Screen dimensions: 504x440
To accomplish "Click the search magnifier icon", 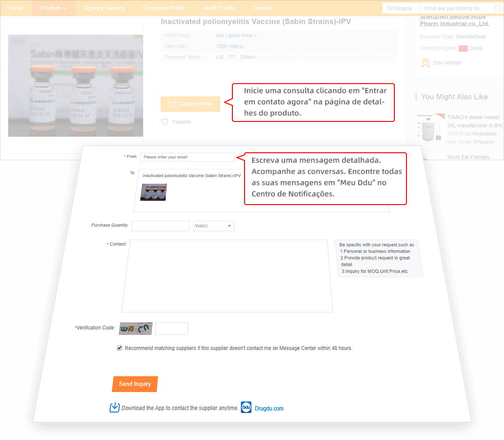I will click(x=498, y=8).
